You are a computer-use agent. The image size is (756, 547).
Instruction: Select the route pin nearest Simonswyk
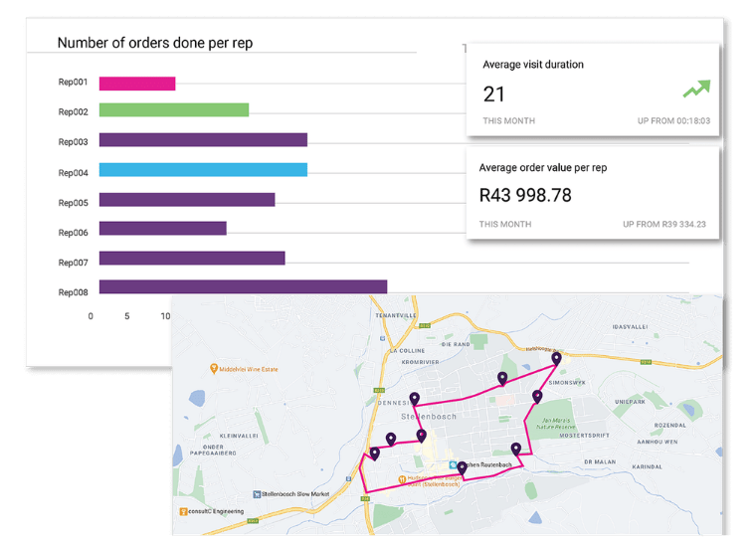556,357
